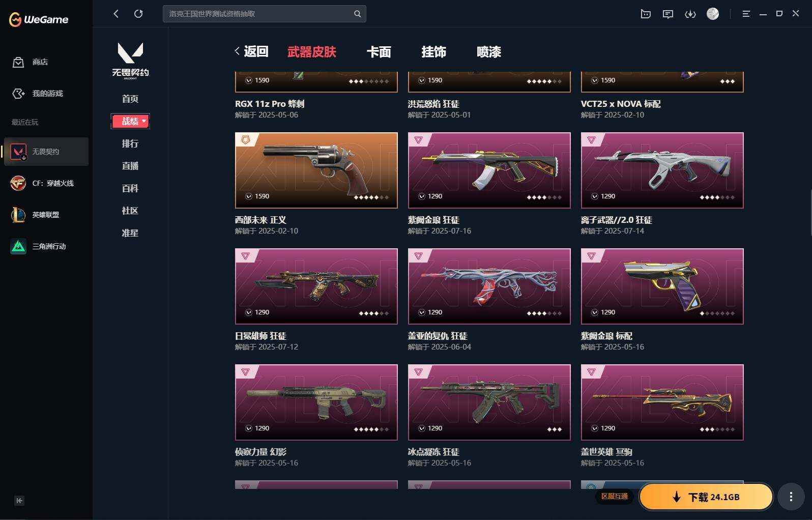Open the three-dot more options button

pyautogui.click(x=791, y=497)
